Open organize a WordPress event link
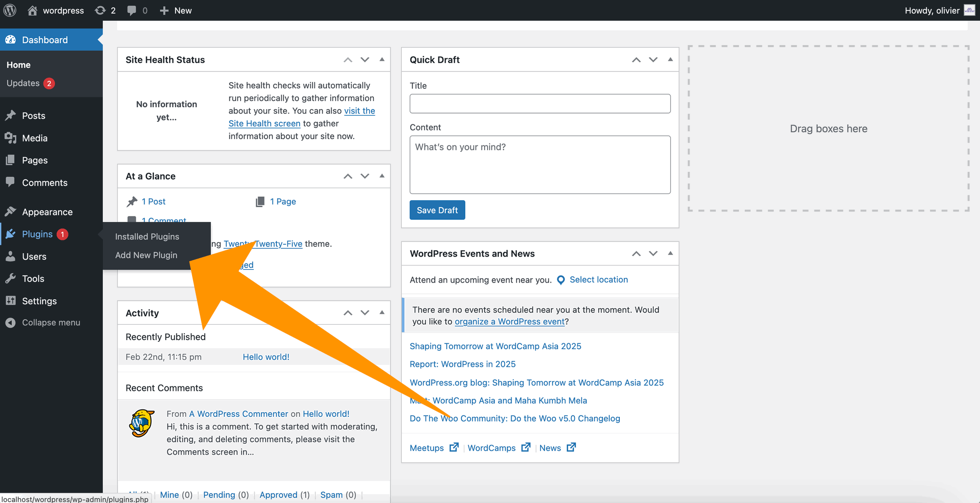Viewport: 980px width, 503px height. pos(510,322)
